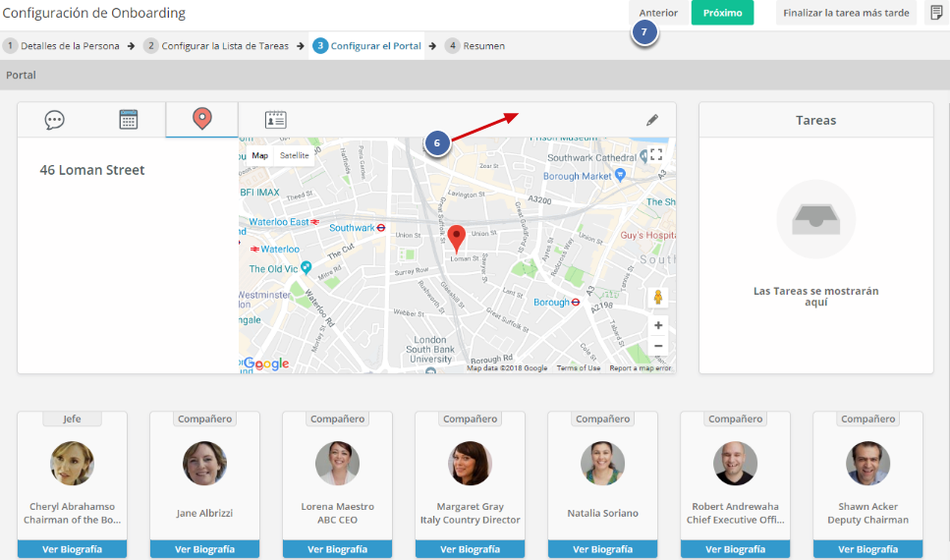Click Finalizar la tarea más tarde
This screenshot has height=560, width=950.
(846, 13)
